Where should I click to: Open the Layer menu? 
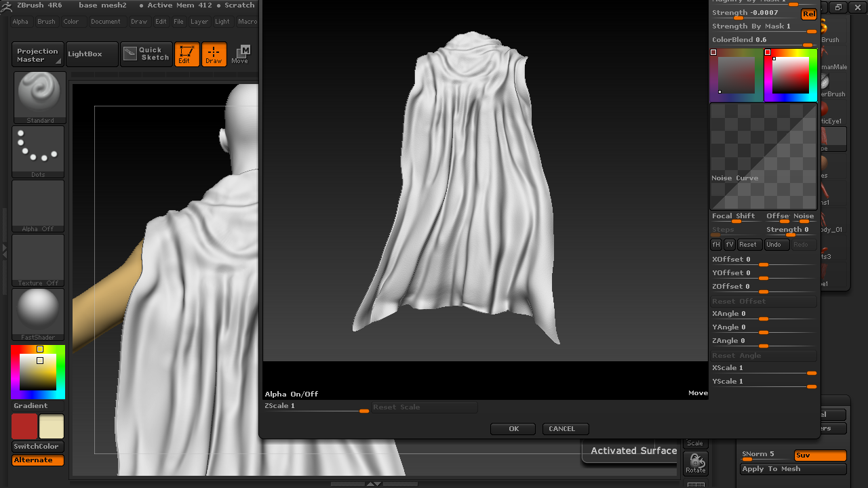tap(199, 22)
